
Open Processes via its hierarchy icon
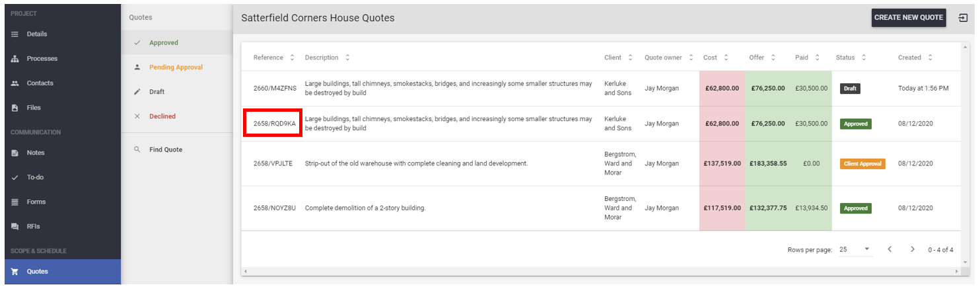coord(15,59)
